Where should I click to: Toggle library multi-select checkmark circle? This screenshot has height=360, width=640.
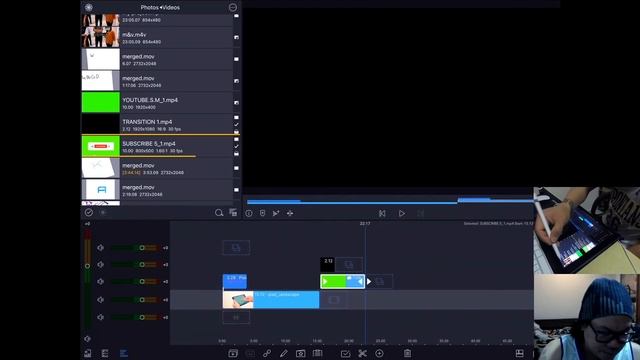[x=89, y=213]
